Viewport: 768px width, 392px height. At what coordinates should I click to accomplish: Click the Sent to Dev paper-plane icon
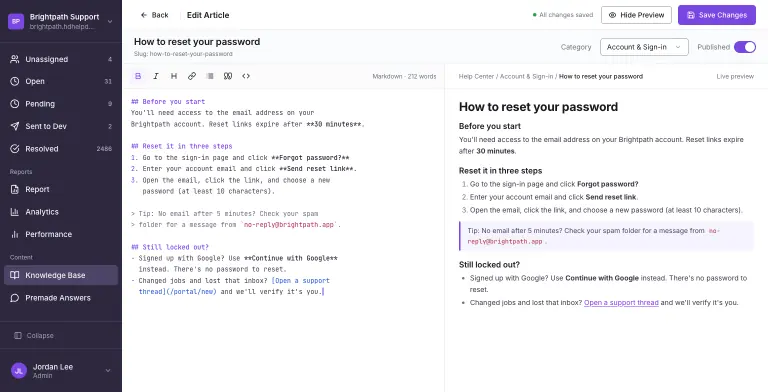[15, 126]
